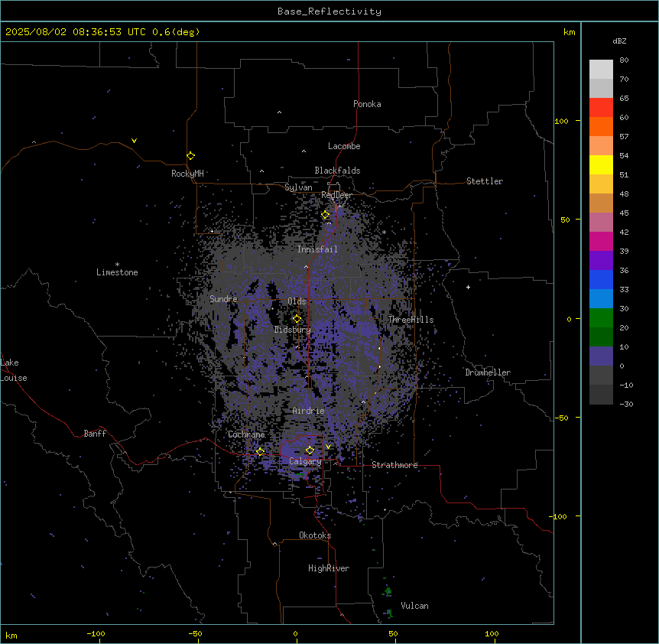Click the Vulcan label
This screenshot has width=659, height=644.
coord(415,606)
